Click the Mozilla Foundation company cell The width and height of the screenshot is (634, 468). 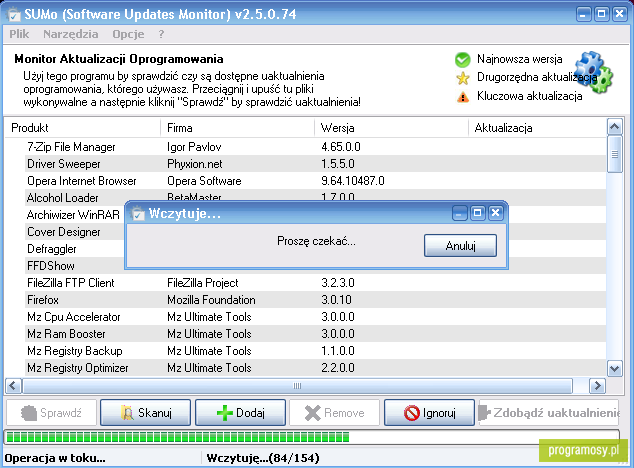(x=211, y=300)
